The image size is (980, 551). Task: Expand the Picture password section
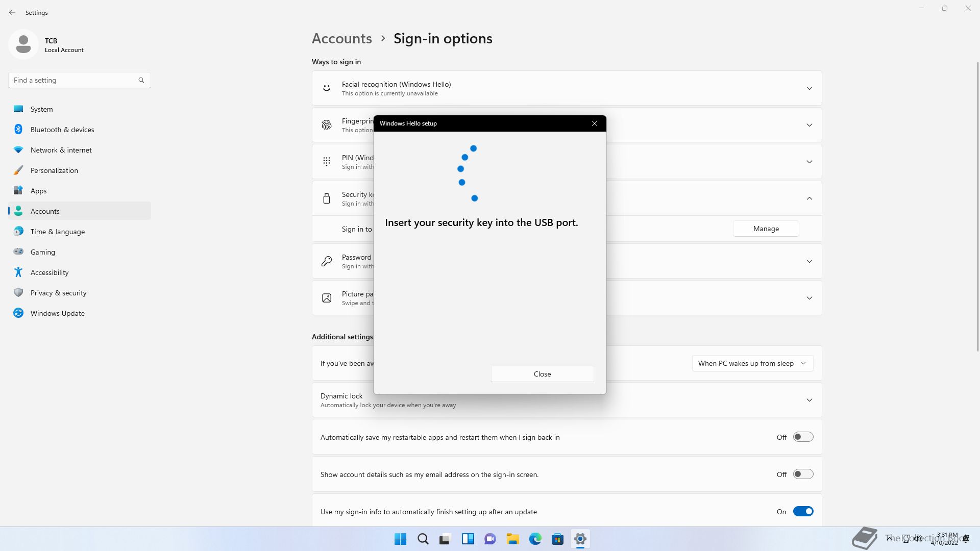click(809, 298)
